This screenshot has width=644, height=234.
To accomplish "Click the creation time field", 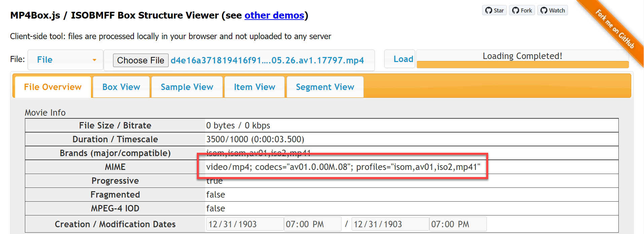I will [x=312, y=224].
